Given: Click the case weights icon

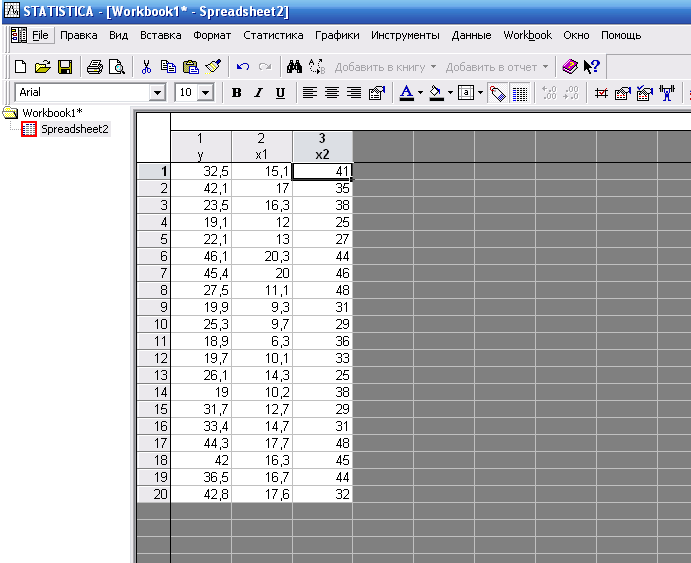Looking at the screenshot, I should [x=667, y=93].
